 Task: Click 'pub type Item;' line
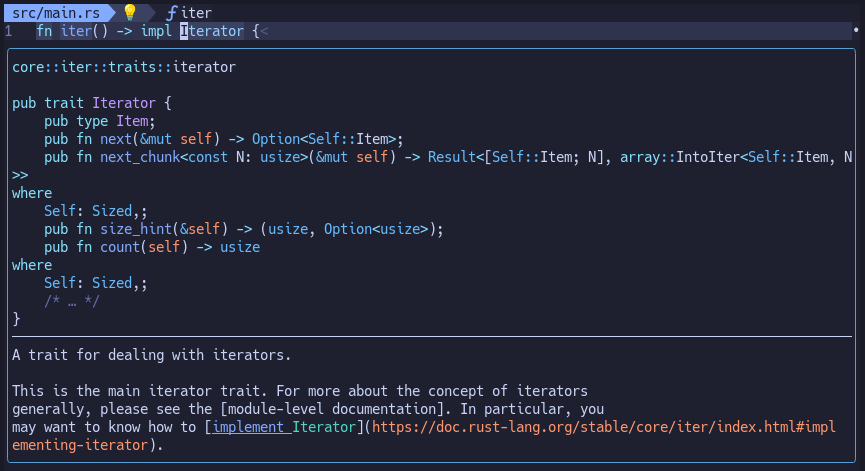[x=100, y=121]
